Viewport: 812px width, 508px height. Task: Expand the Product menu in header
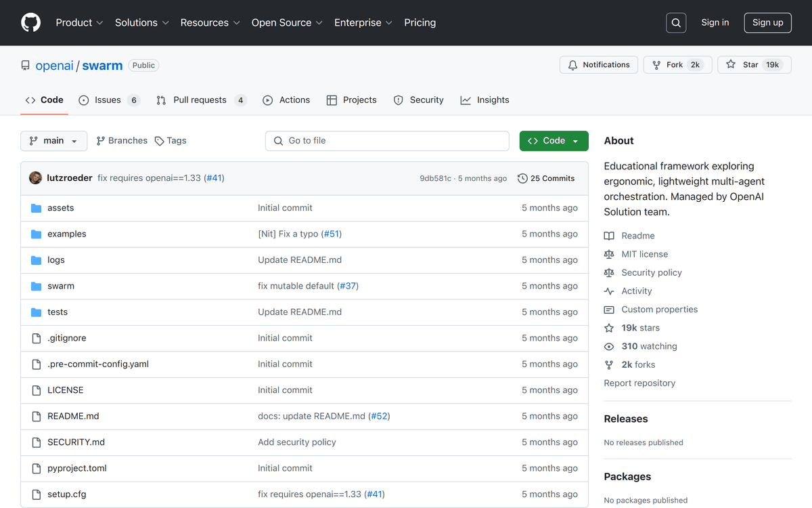pos(79,22)
